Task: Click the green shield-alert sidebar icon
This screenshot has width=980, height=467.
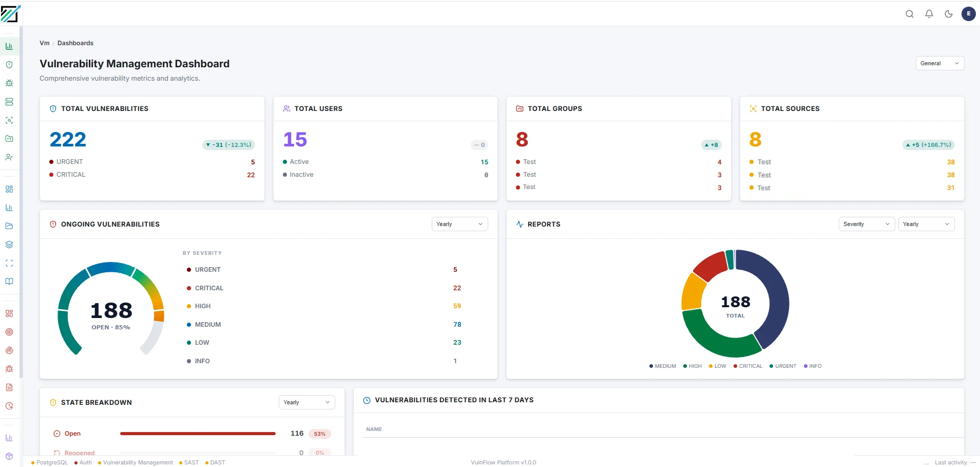Action: point(9,65)
